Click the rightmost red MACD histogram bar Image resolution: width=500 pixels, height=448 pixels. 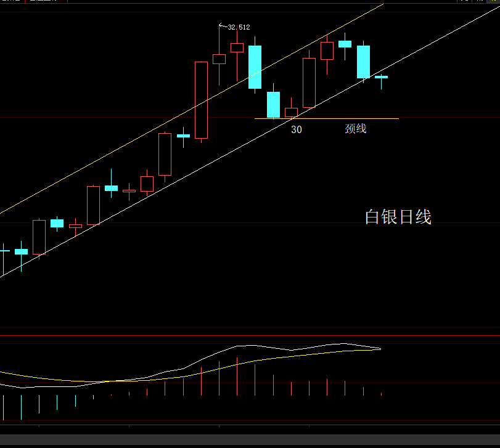click(381, 394)
